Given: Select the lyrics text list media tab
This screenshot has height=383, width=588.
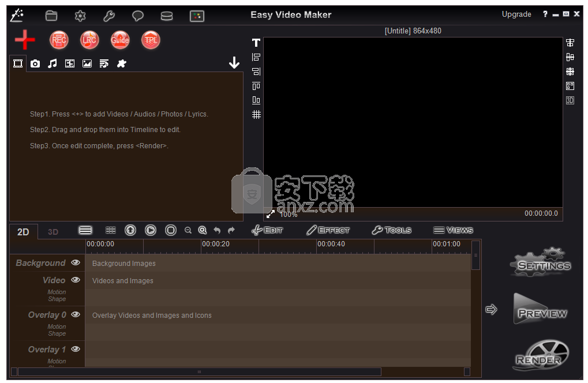Looking at the screenshot, I should (x=104, y=63).
